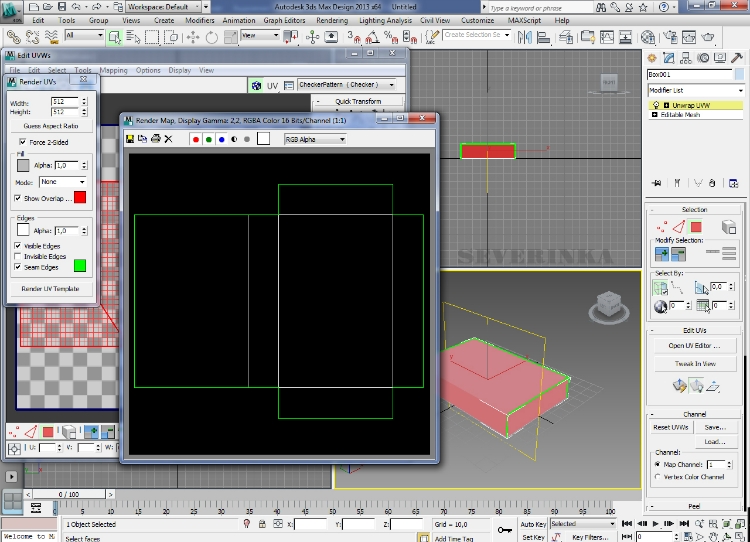This screenshot has height=542, width=750.
Task: Toggle the Visible Edges checkbox
Action: [x=18, y=246]
